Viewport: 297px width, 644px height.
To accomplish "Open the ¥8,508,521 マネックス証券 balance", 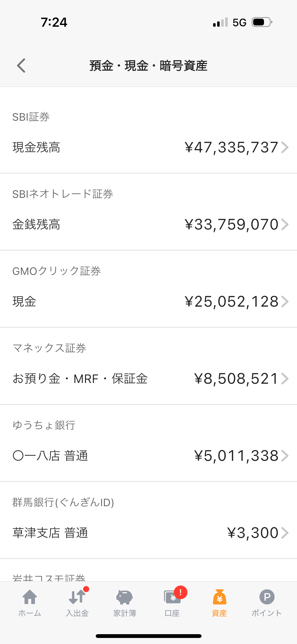I will pyautogui.click(x=236, y=379).
